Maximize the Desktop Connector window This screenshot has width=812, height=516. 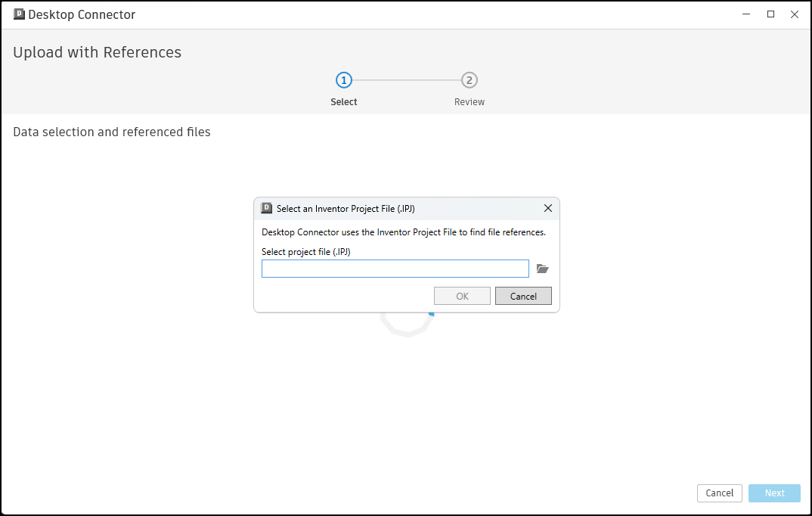pos(770,14)
